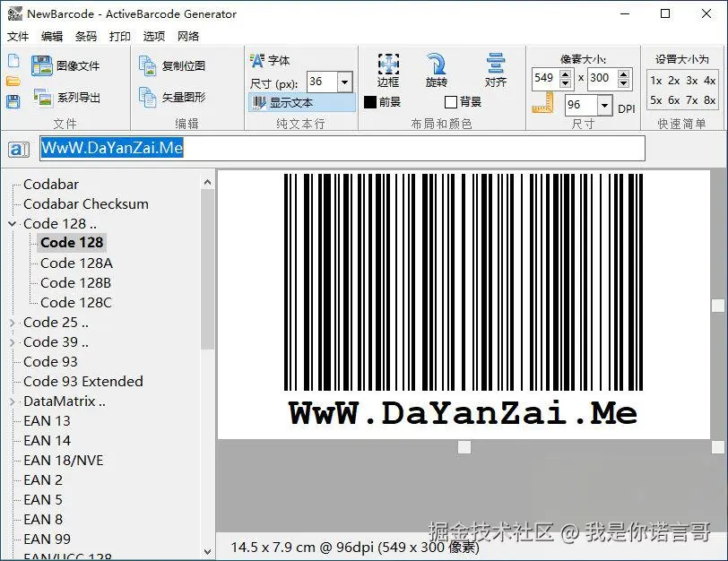Screen dimensions: 728x561
Task: Open the 打印 menu
Action: click(120, 36)
